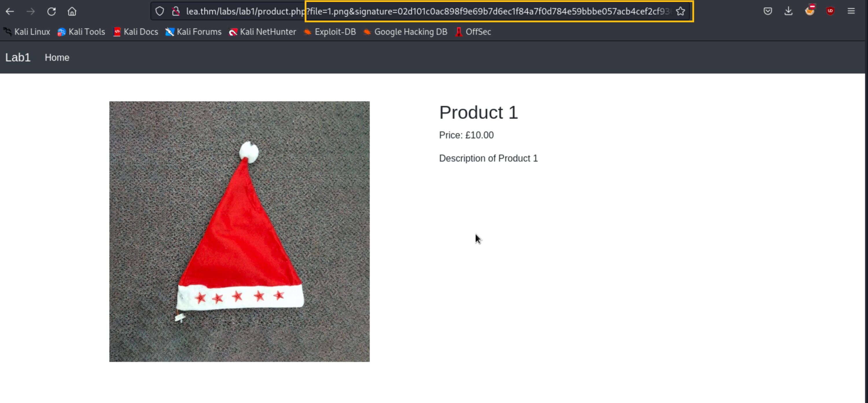Click the insecure connection lock icon
The height and width of the screenshot is (403, 868).
(176, 12)
